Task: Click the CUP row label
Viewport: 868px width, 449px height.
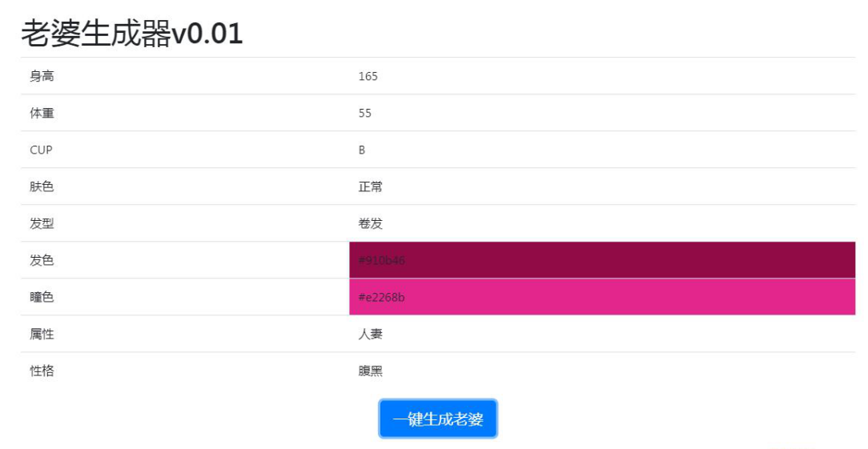Action: click(41, 150)
